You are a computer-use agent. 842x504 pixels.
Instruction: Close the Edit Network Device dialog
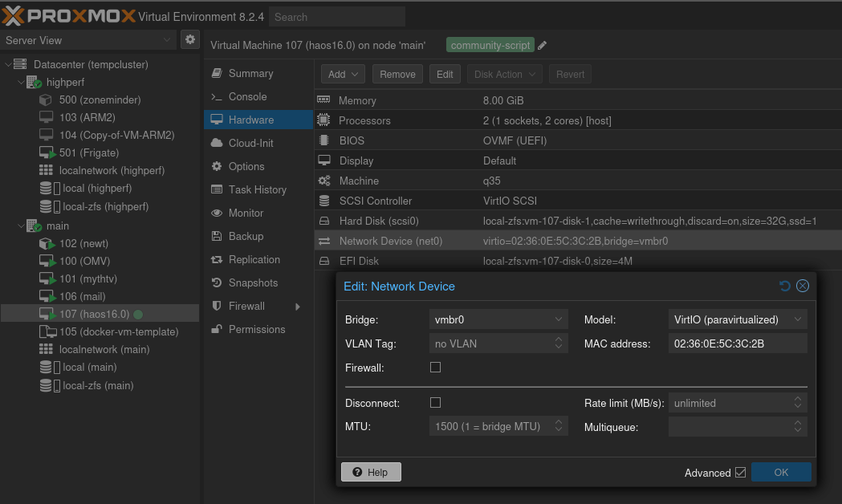803,286
